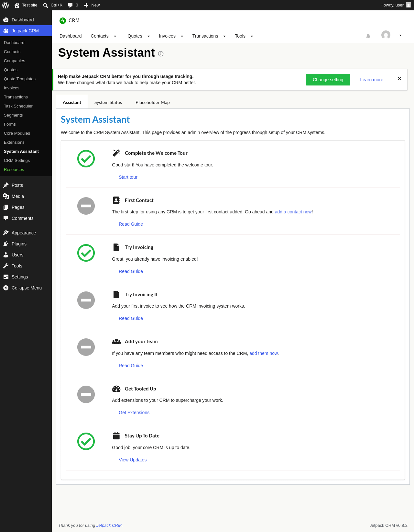This screenshot has height=532, width=414.
Task: Click the Jetpack CRM green logo
Action: coord(63,20)
